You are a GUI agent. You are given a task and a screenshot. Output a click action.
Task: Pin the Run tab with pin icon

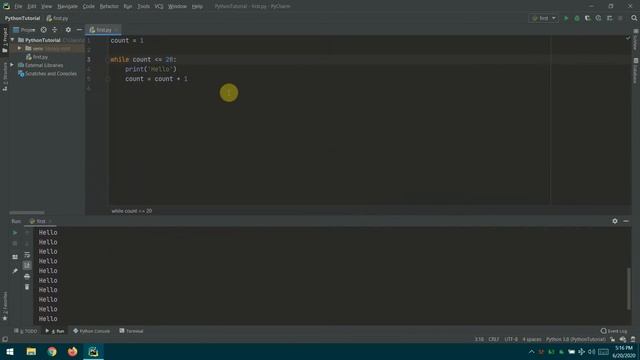[x=15, y=271]
